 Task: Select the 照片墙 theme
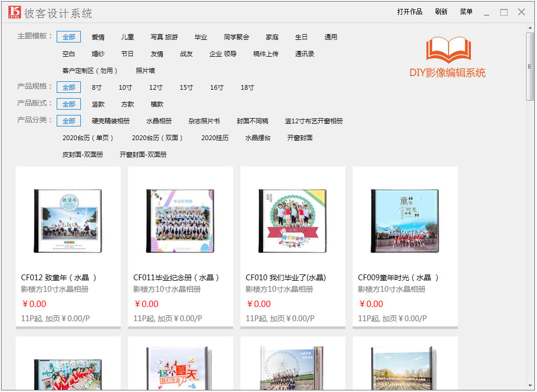click(x=145, y=70)
